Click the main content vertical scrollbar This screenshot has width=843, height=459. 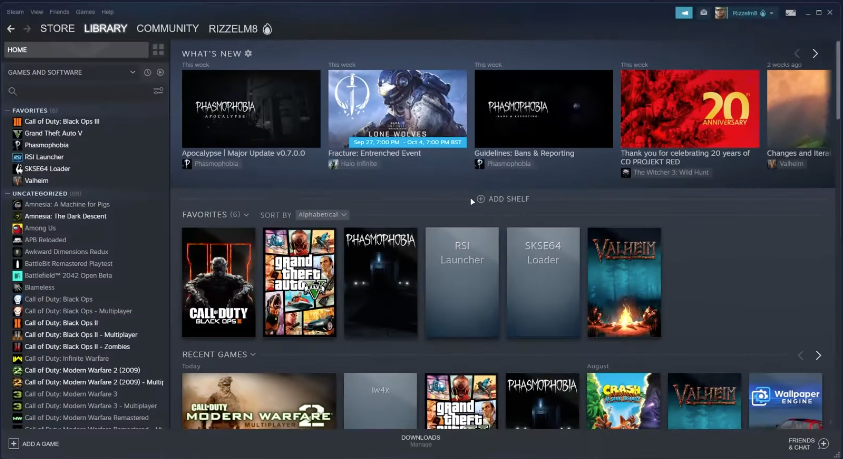coord(839,81)
